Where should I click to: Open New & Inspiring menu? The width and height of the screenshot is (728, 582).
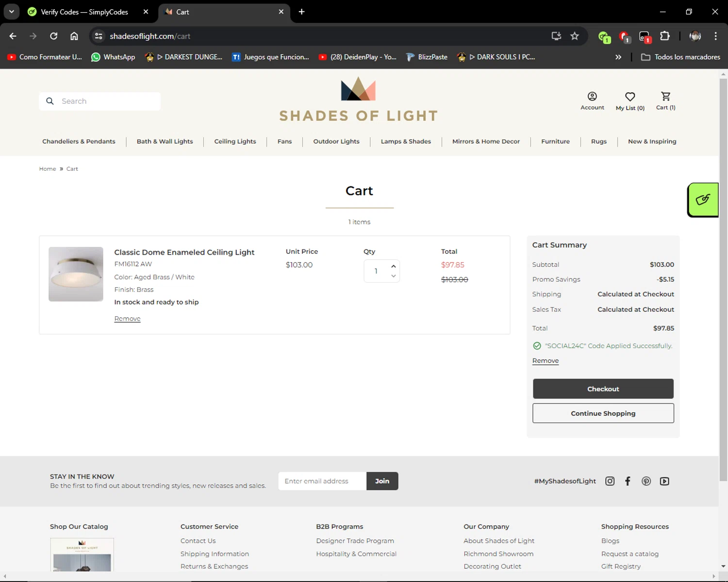[652, 141]
